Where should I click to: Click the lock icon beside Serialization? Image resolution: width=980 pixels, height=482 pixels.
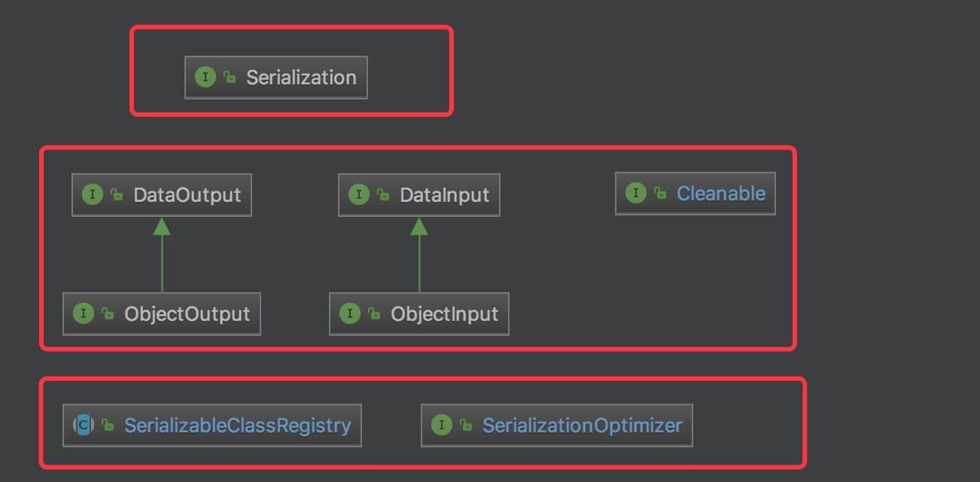230,78
